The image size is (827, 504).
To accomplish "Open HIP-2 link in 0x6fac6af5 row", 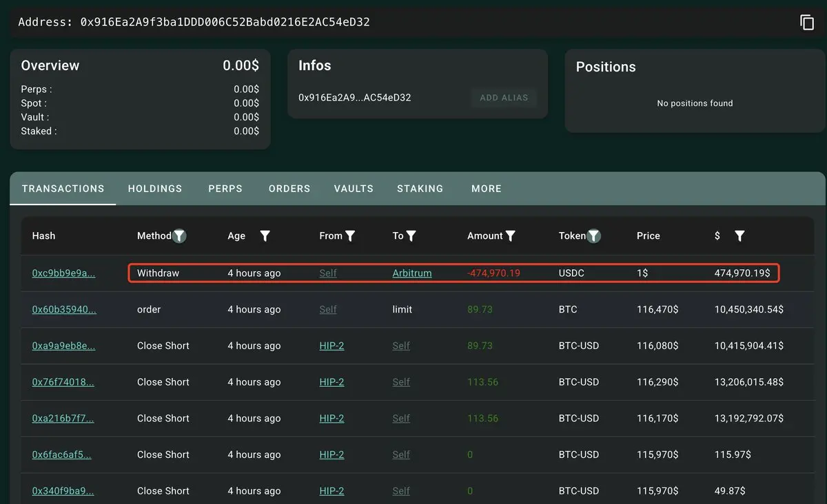I will [331, 455].
